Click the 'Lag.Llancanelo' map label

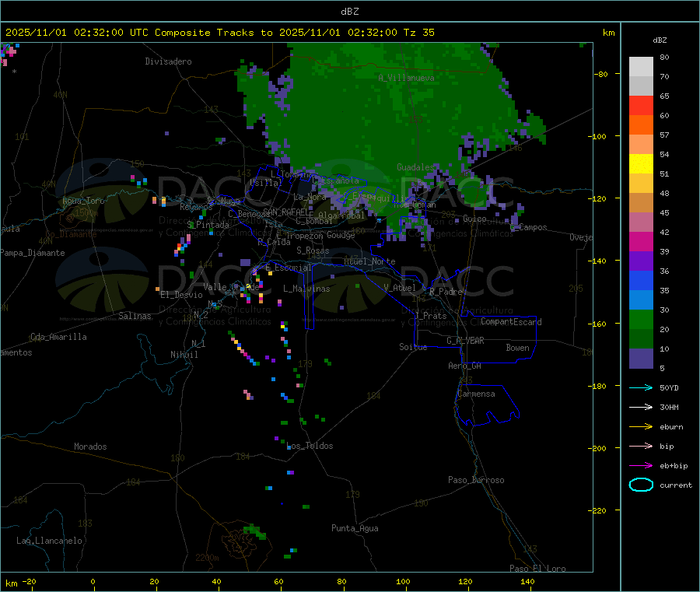coord(49,541)
